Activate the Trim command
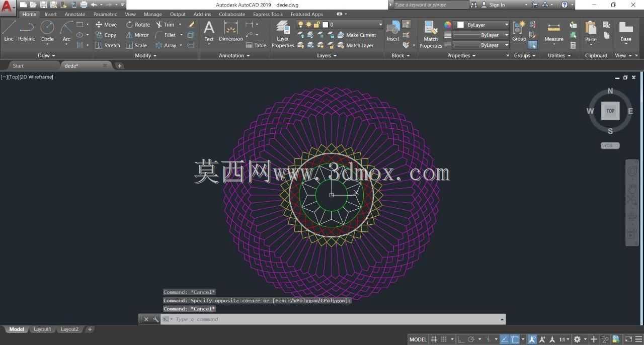 [x=165, y=24]
